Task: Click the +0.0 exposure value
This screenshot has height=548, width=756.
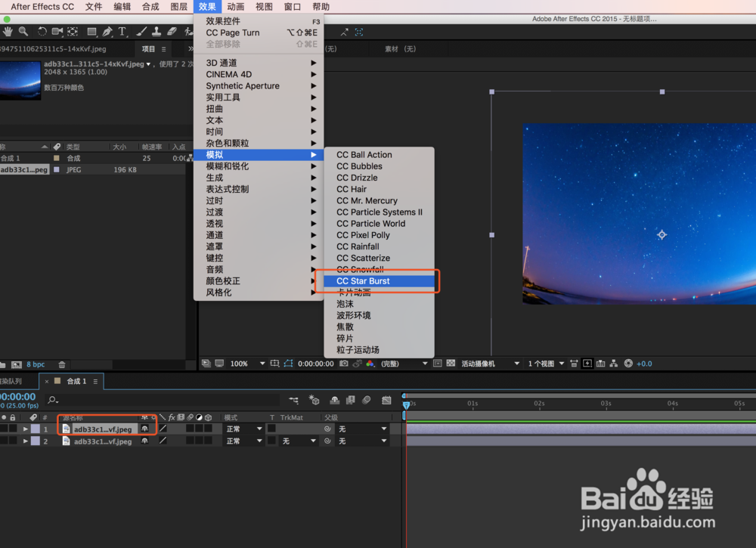Action: (x=644, y=364)
